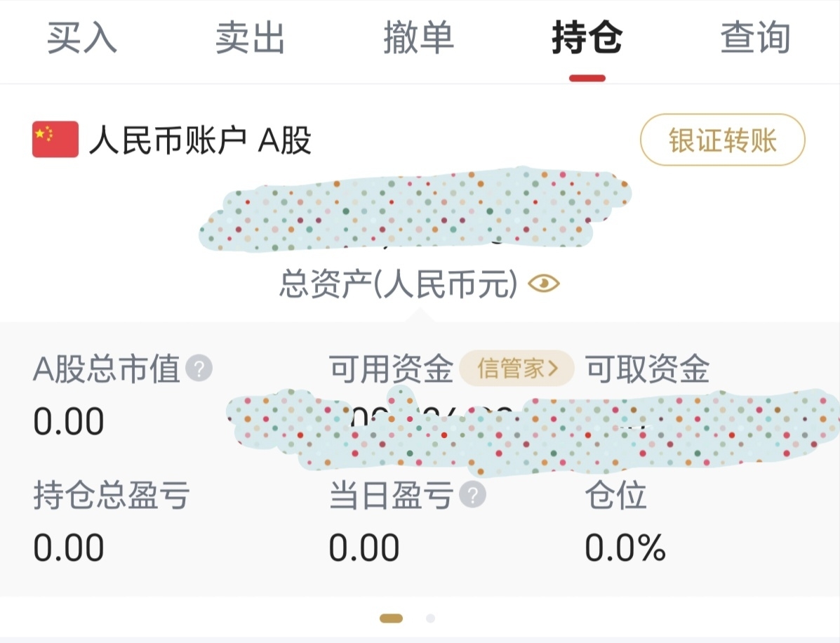
Task: Go to second page indicator dot
Action: pyautogui.click(x=430, y=618)
